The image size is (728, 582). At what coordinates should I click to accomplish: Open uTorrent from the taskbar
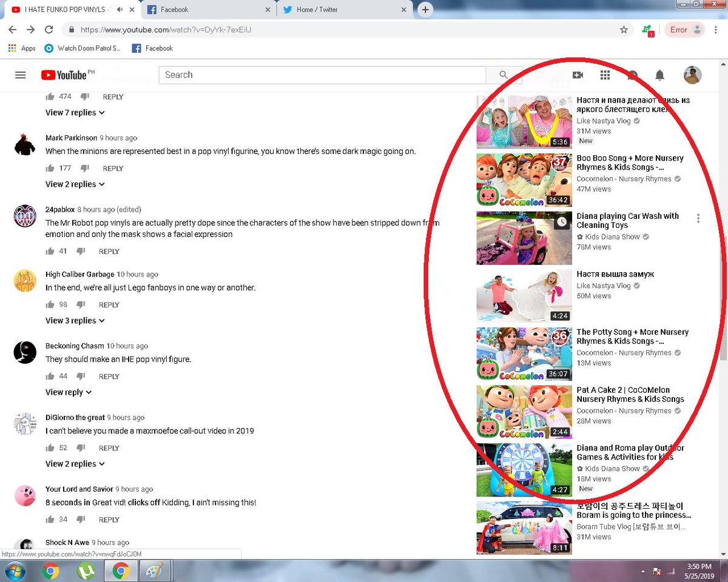point(86,570)
